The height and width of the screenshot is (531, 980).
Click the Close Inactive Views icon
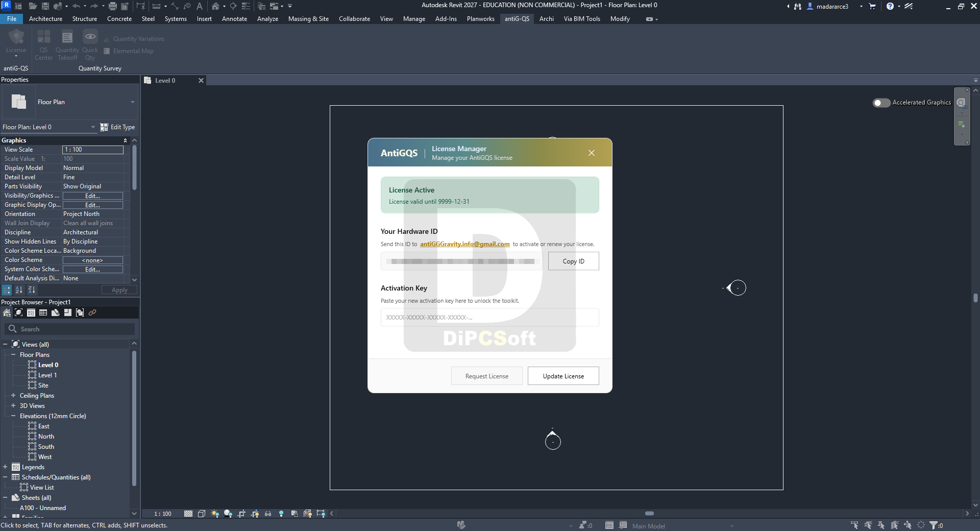pos(261,6)
